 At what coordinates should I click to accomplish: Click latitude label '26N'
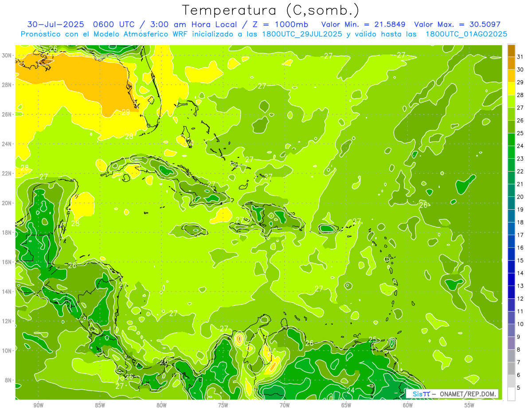(x=7, y=114)
